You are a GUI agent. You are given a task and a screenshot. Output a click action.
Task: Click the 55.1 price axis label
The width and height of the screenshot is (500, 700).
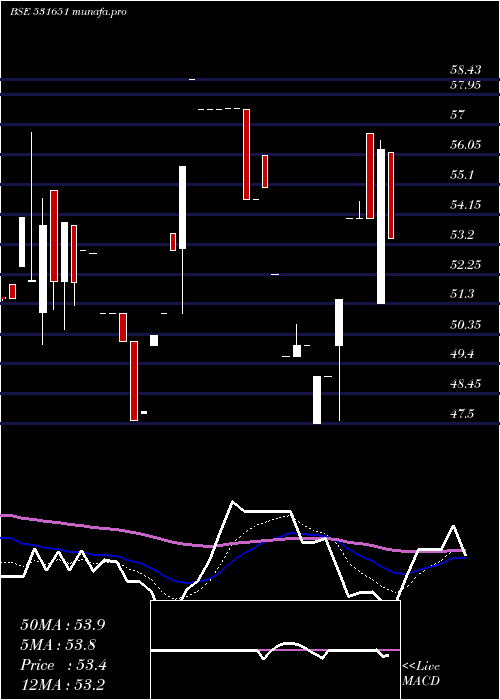click(462, 175)
